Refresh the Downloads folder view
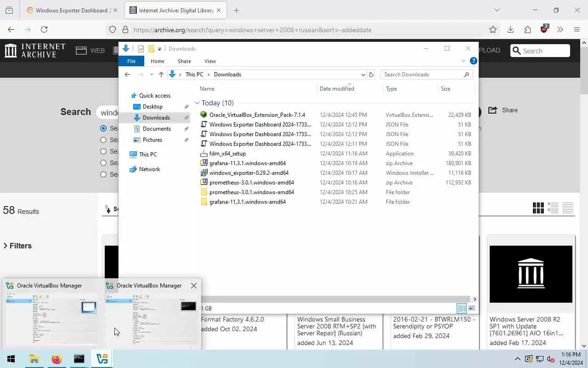 pyautogui.click(x=371, y=75)
